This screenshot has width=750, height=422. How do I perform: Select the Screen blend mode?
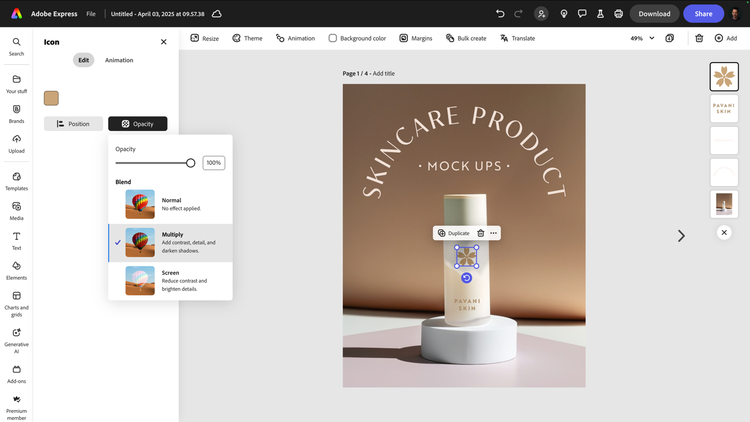[x=170, y=280]
